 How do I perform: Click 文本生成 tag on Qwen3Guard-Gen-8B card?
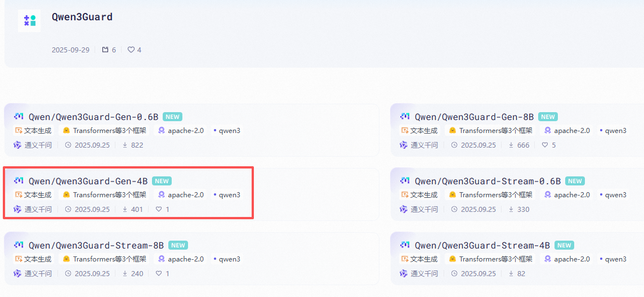[x=419, y=131]
